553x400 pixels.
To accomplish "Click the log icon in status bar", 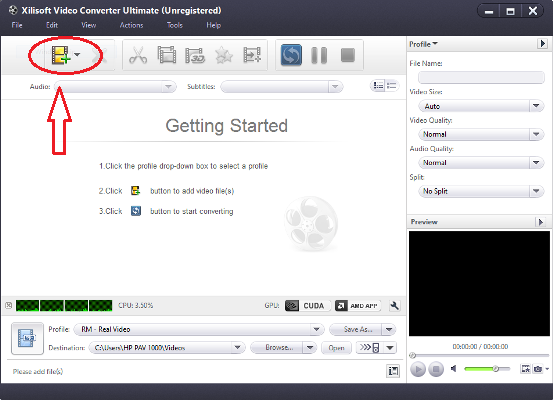I will (393, 371).
